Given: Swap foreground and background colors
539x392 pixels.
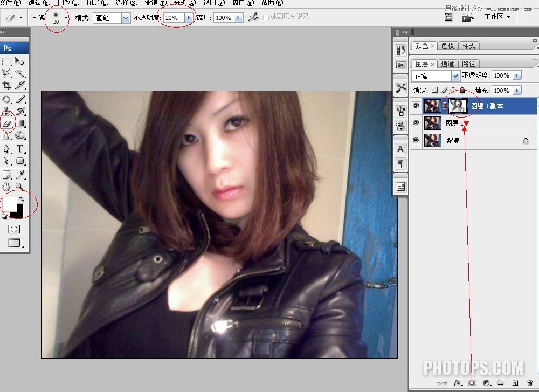Looking at the screenshot, I should pyautogui.click(x=22, y=199).
